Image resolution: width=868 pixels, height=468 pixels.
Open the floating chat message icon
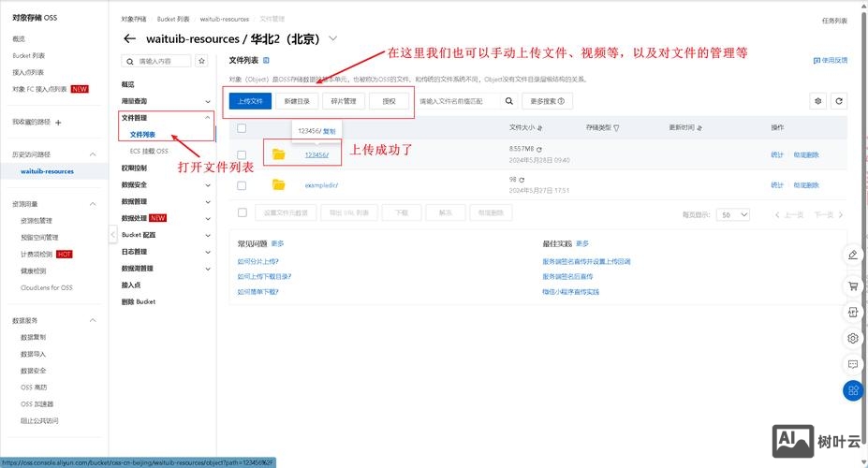click(853, 364)
